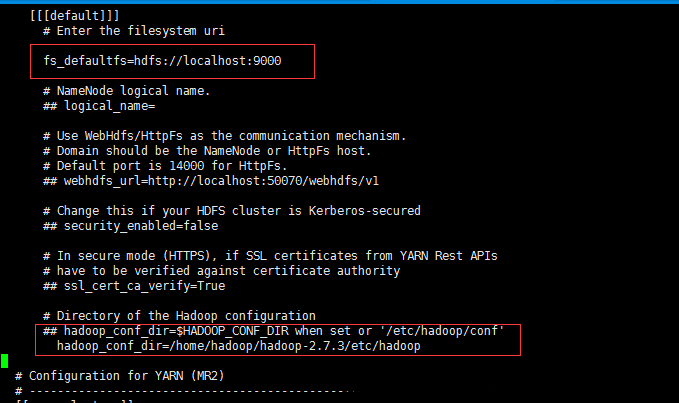Click 'Directory of the Hadoop configuration' comment
Viewport: 679px width, 403px height.
(180, 315)
